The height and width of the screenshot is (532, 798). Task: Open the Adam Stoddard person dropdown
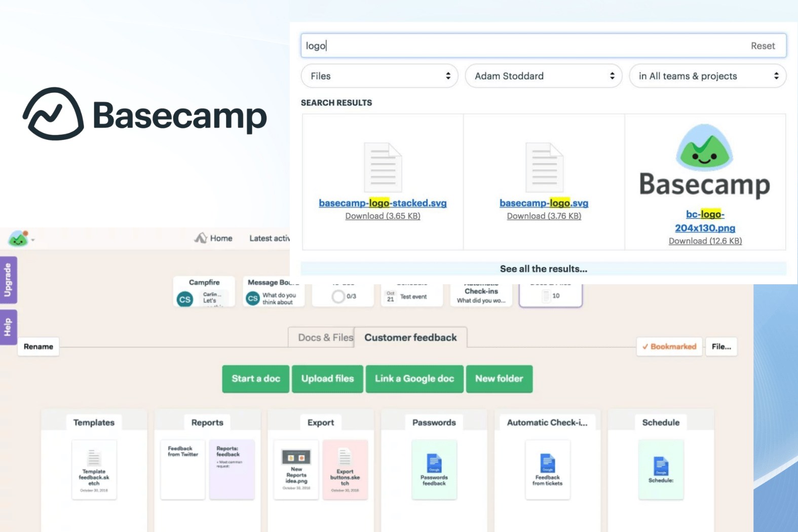tap(544, 76)
